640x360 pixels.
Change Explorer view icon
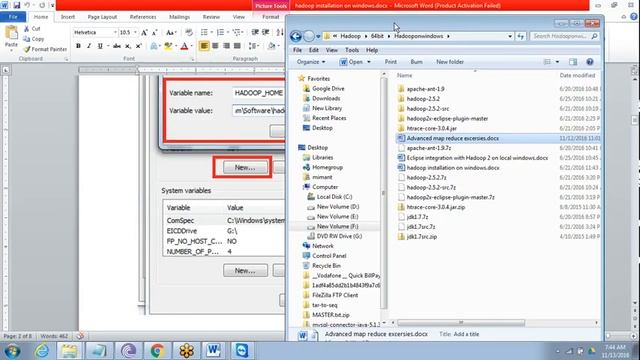(x=547, y=62)
